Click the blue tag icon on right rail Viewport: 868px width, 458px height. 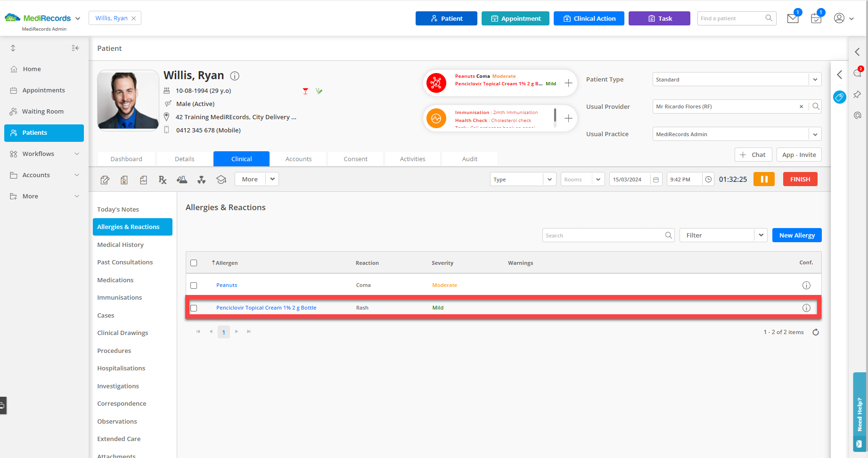[x=839, y=97]
